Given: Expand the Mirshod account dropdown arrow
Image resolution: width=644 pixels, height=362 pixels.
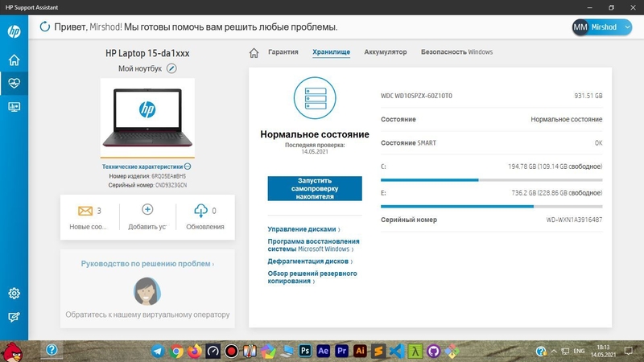Looking at the screenshot, I should click(x=627, y=27).
